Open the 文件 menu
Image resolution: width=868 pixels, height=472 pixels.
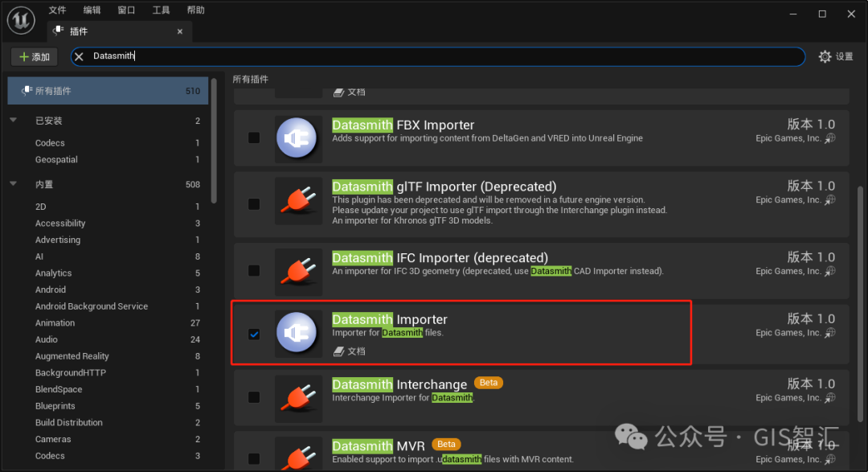tap(57, 10)
